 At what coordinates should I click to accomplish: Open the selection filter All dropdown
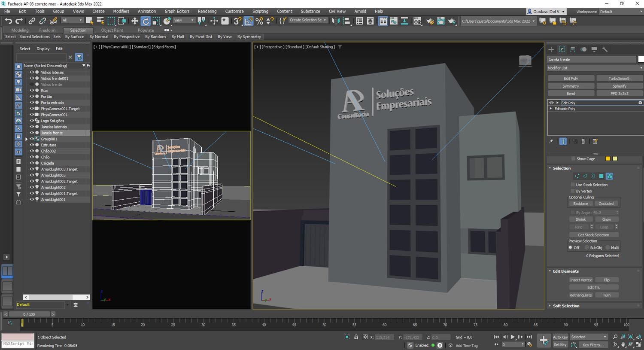[72, 20]
